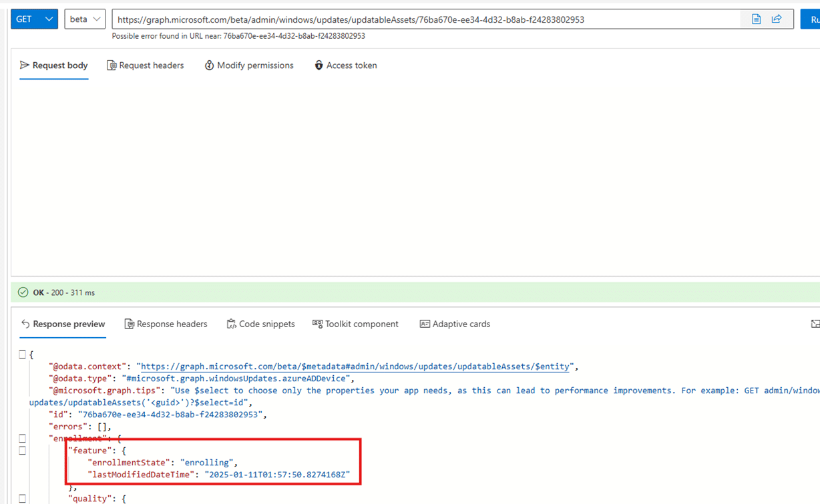Image resolution: width=820 pixels, height=504 pixels.
Task: Click the expand response icon
Action: 815,324
